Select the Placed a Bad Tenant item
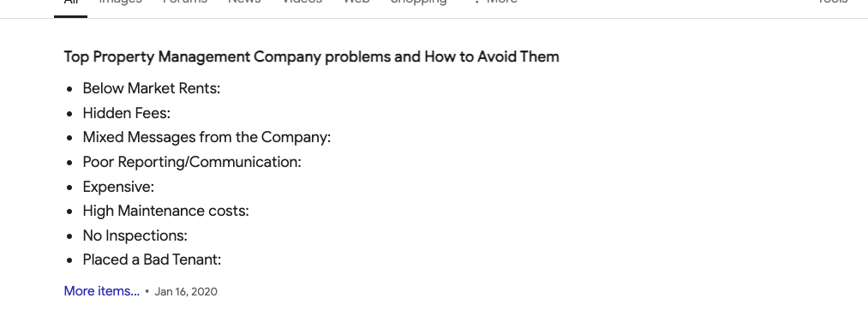 pos(153,259)
